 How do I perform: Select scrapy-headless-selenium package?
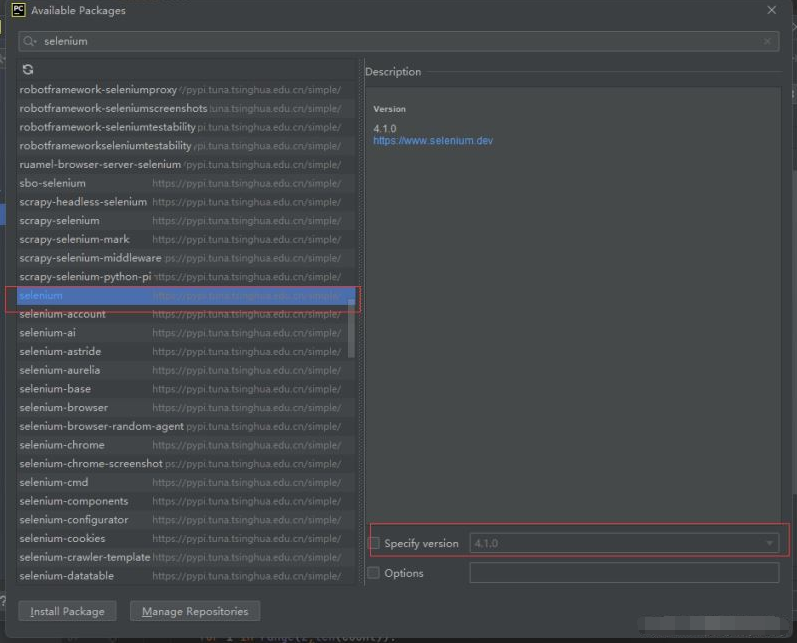click(x=186, y=202)
